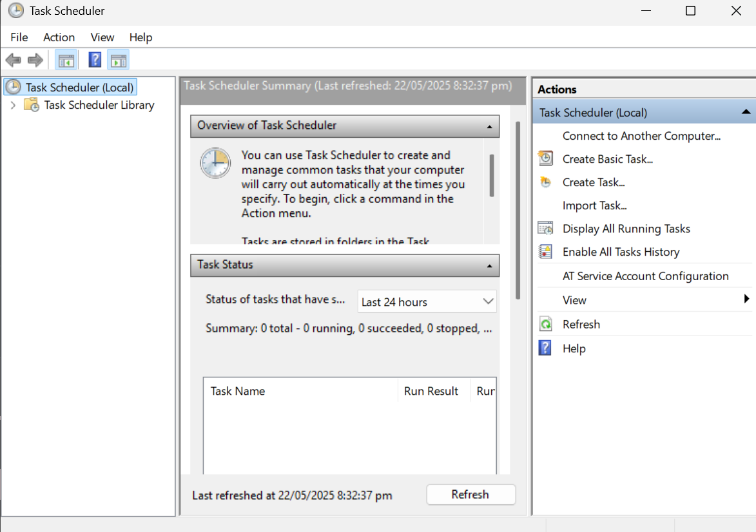The height and width of the screenshot is (532, 756).
Task: Open the File menu
Action: [19, 37]
